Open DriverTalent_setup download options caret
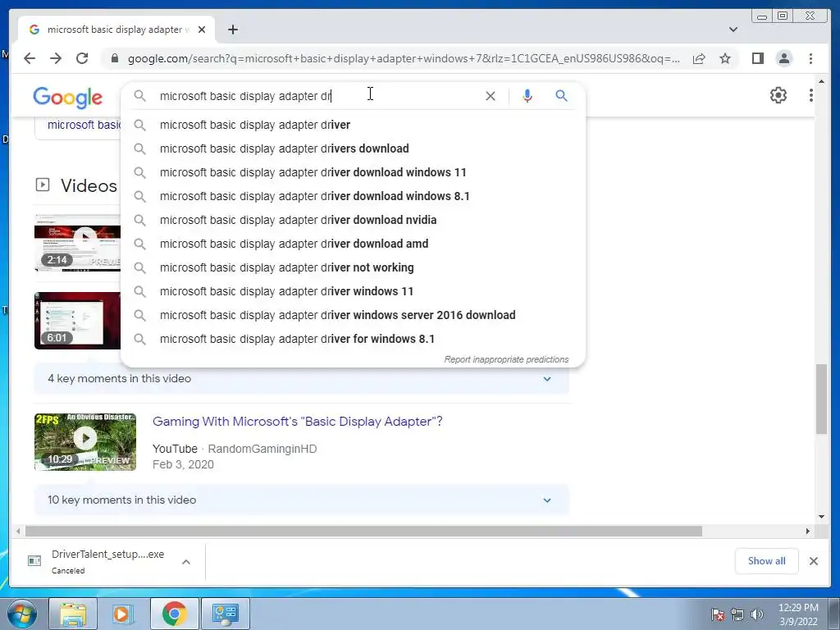Viewport: 840px width, 630px height. [x=186, y=562]
